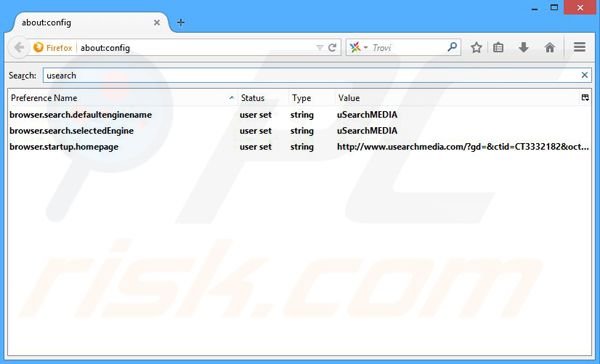Close the about:config tab
The image size is (600, 364).
pyautogui.click(x=157, y=23)
